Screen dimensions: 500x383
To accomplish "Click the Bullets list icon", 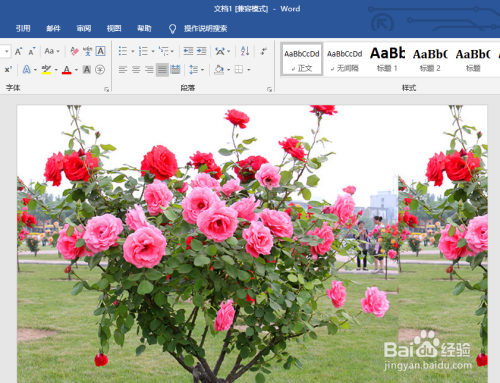I will point(123,51).
